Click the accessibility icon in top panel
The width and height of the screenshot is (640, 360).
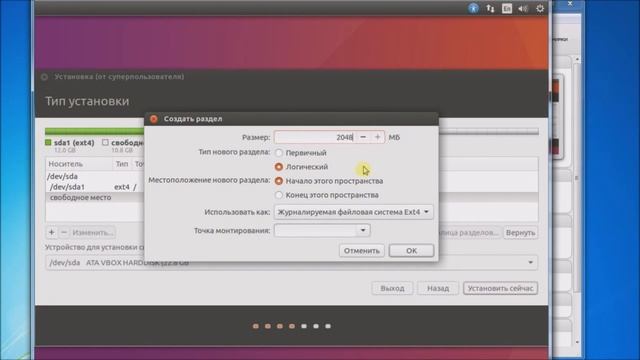[x=473, y=8]
